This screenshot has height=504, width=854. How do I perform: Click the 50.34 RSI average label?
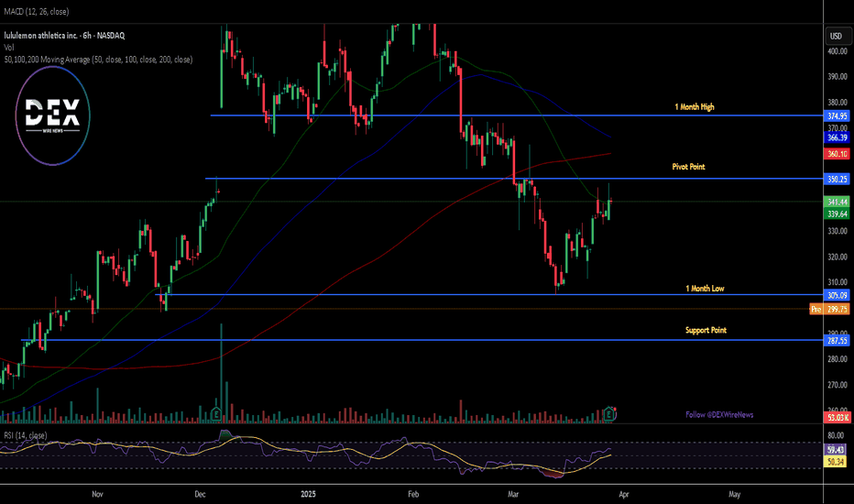pyautogui.click(x=836, y=462)
